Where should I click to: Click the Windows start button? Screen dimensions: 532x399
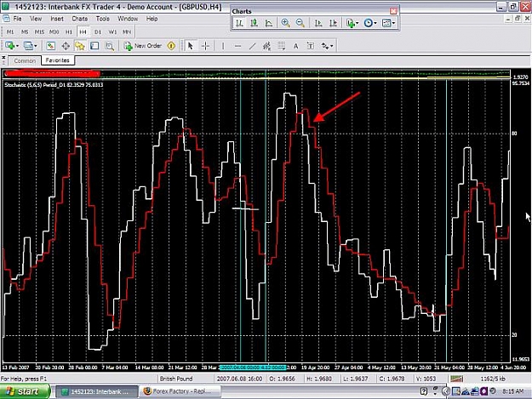click(x=25, y=391)
